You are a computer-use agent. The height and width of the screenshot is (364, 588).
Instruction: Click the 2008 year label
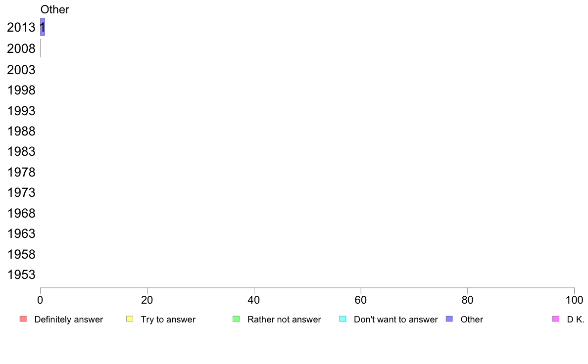click(21, 49)
